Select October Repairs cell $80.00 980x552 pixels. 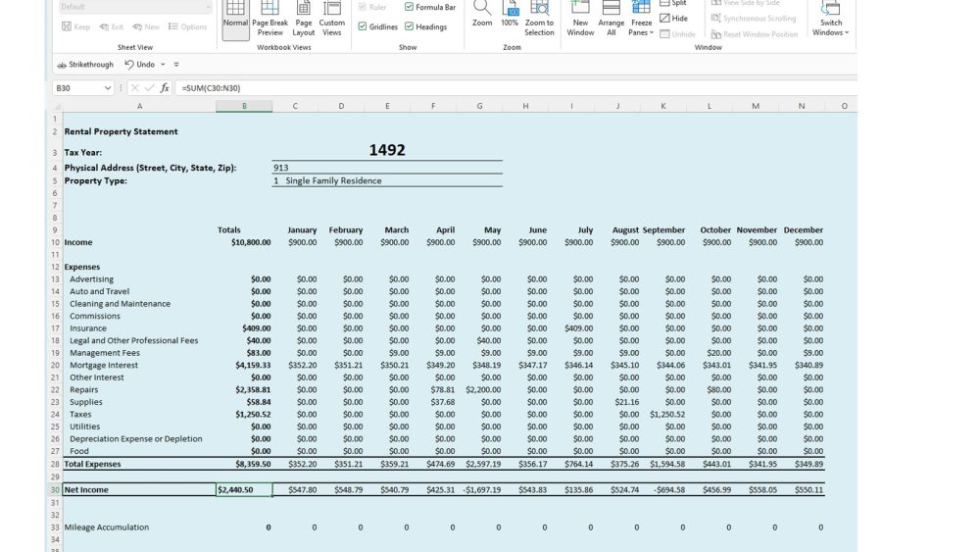pyautogui.click(x=710, y=389)
